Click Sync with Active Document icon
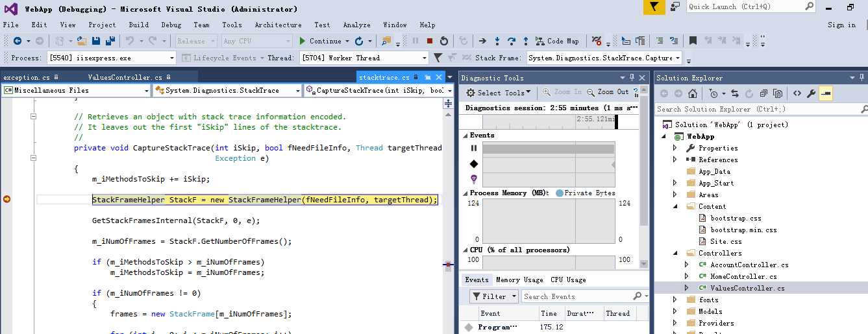Viewport: 868px width, 334px height. pos(735,93)
